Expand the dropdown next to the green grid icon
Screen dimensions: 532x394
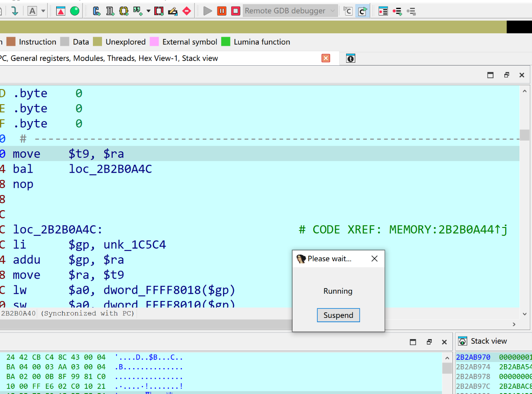click(x=148, y=11)
